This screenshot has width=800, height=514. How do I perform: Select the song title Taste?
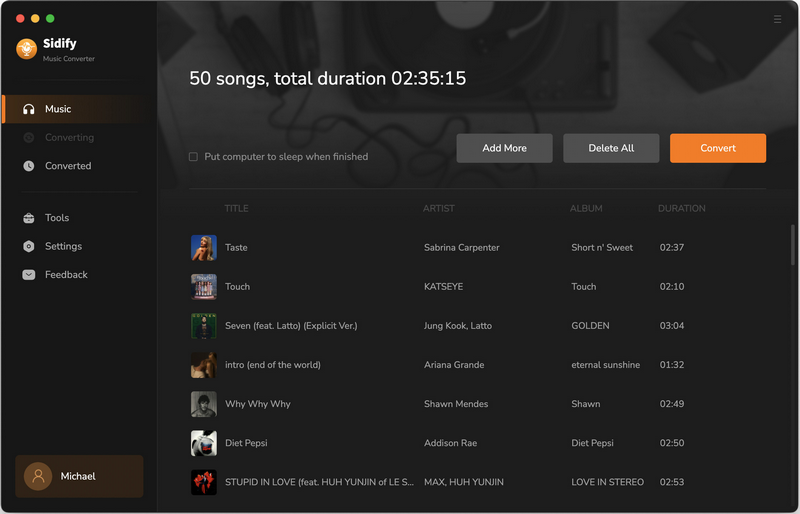pyautogui.click(x=236, y=248)
